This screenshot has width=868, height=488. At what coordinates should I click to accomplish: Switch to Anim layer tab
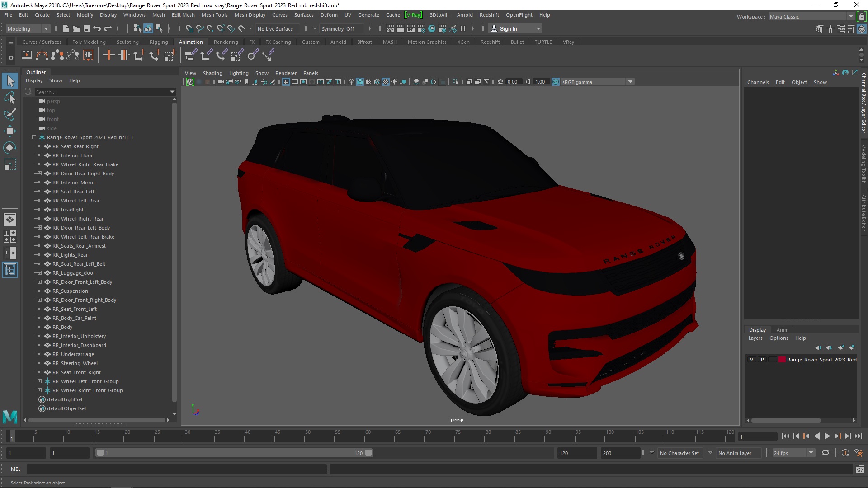782,330
